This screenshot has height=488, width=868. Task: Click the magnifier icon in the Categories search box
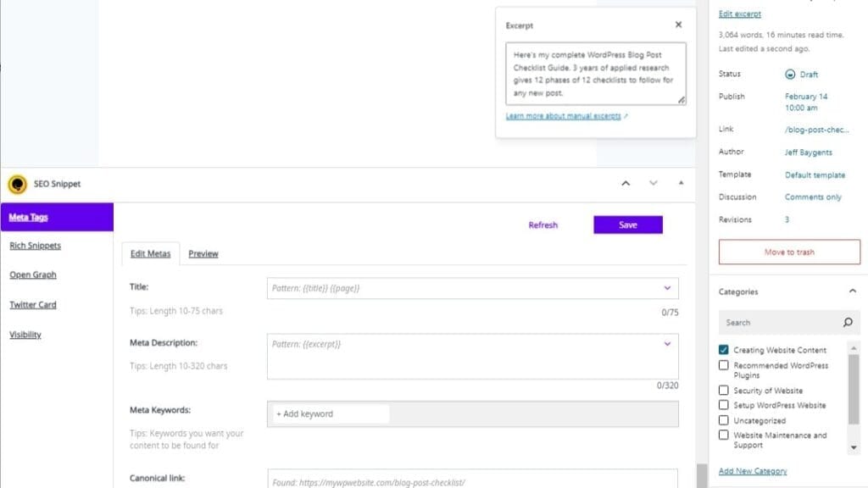click(848, 322)
